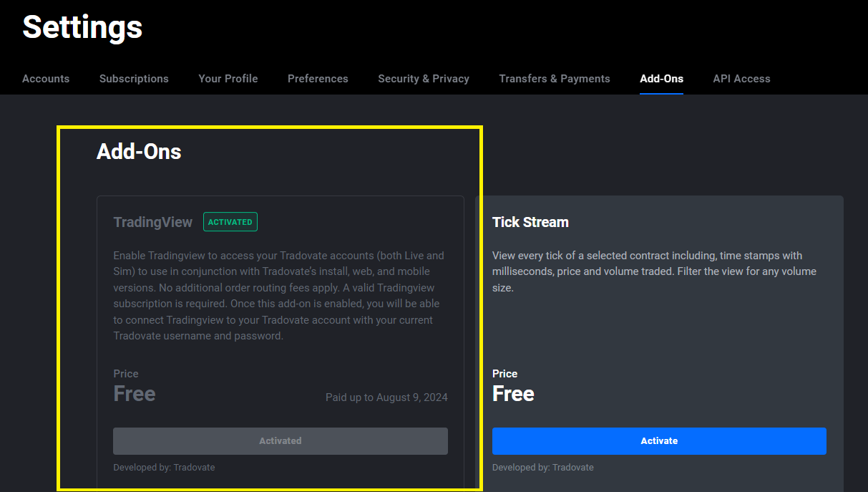This screenshot has height=492, width=868.
Task: Open the Accounts tab
Action: 46,79
